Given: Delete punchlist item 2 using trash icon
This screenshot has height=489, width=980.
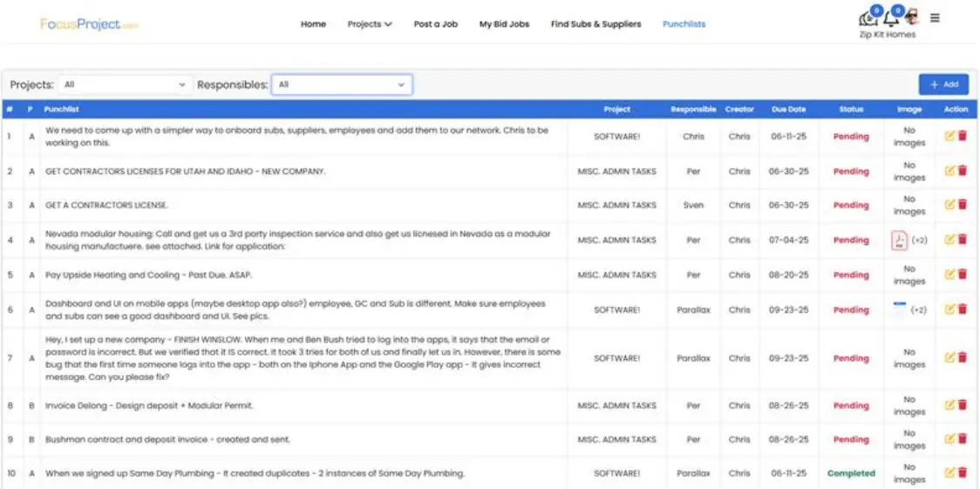Looking at the screenshot, I should click(x=963, y=171).
